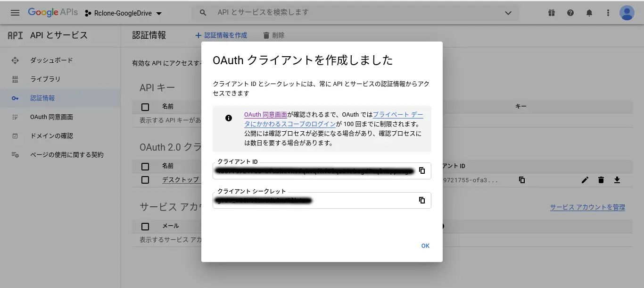Open the hamburger navigation menu
The width and height of the screenshot is (644, 288).
(15, 13)
